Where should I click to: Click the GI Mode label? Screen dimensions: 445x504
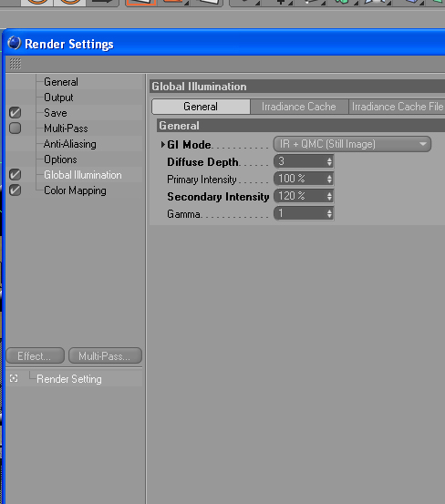189,145
